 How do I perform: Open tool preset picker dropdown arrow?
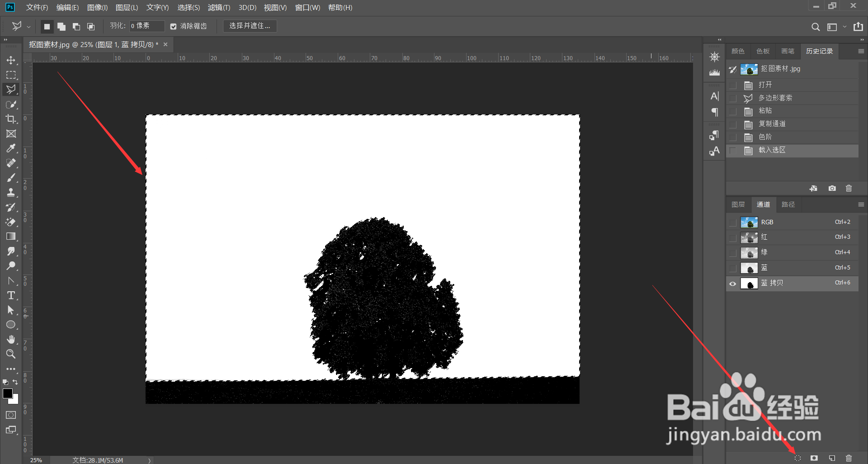(28, 27)
